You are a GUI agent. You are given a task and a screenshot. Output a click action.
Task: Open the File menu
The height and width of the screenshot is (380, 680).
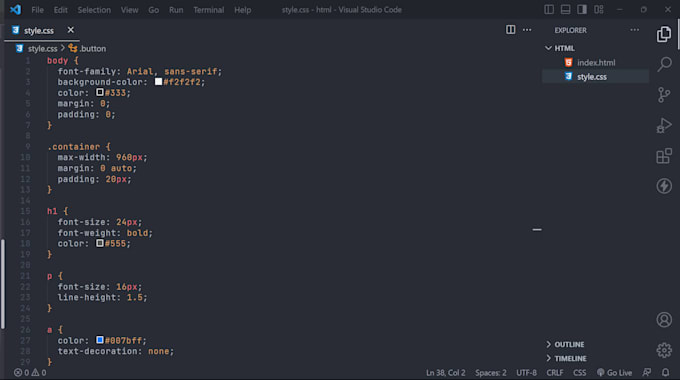tap(37, 10)
